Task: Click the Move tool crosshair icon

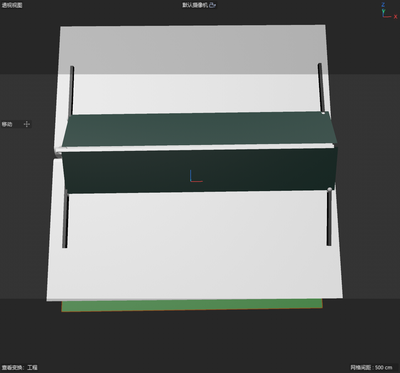Action: point(27,124)
